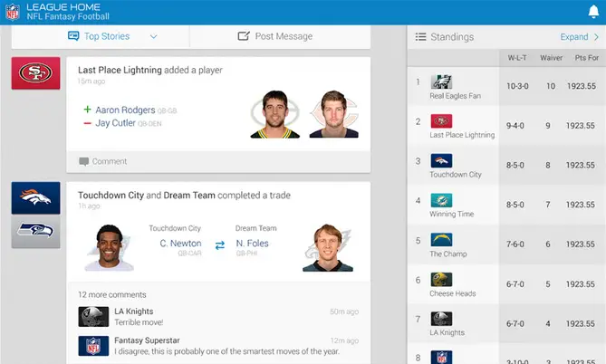The image size is (606, 364).
Task: Expand the Standings panel
Action: (580, 37)
